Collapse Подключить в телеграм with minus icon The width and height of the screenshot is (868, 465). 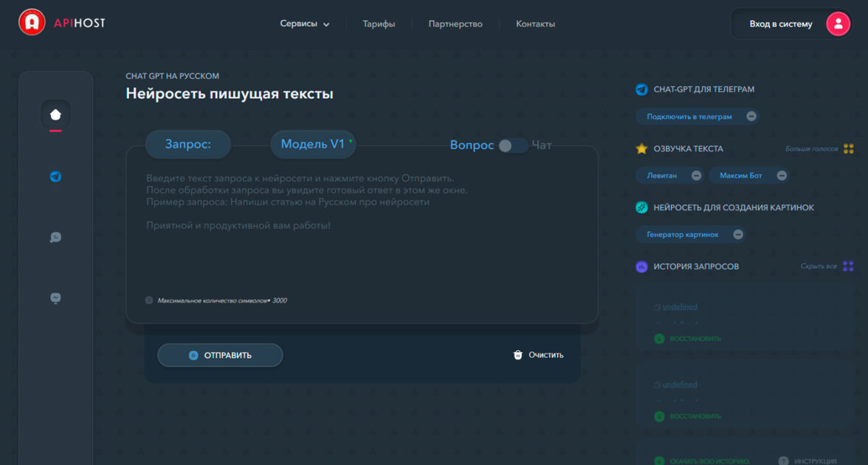(x=751, y=117)
